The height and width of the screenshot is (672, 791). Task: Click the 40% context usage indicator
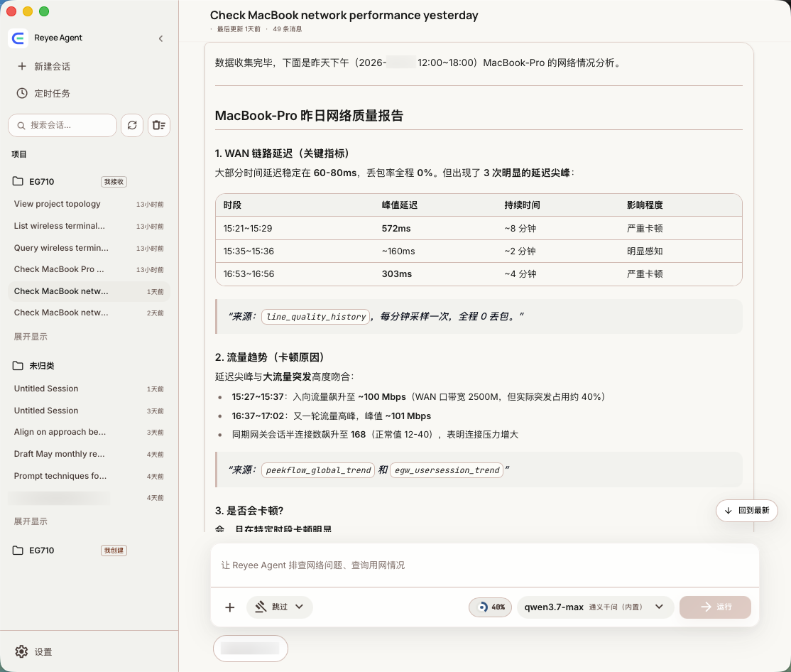pyautogui.click(x=491, y=607)
